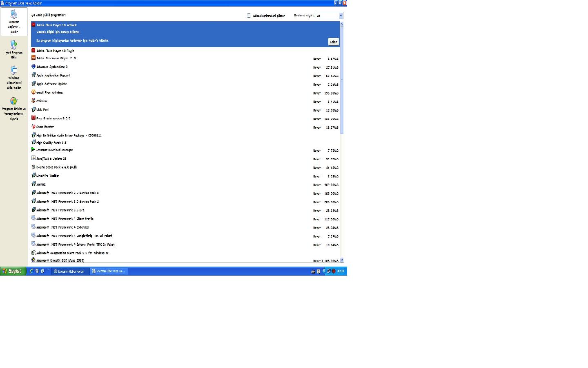Click the K-Lite Codec Pack icon

[x=33, y=167]
